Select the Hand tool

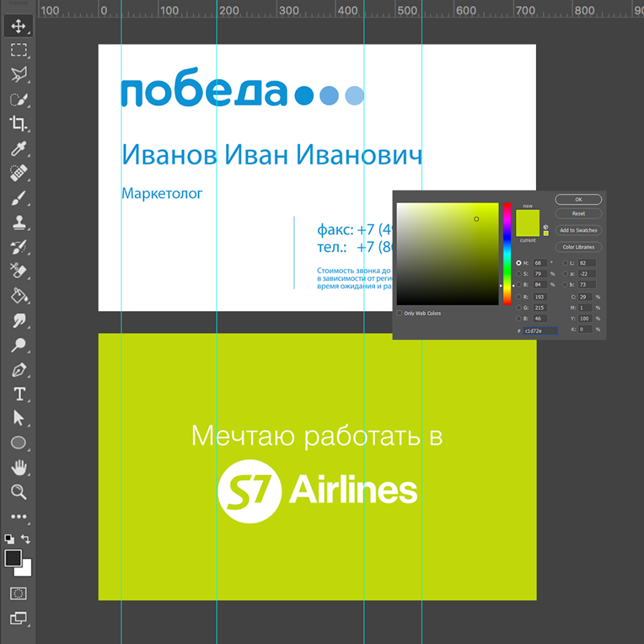coord(18,468)
